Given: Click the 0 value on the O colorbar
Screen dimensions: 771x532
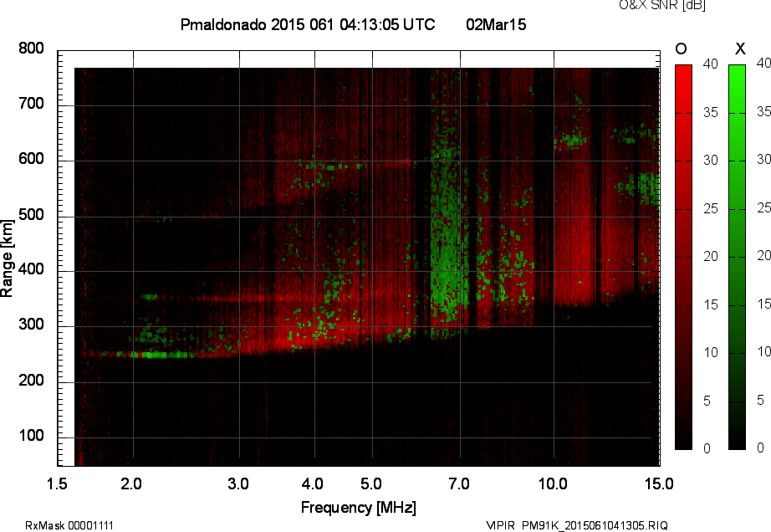Looking at the screenshot, I should (x=707, y=448).
